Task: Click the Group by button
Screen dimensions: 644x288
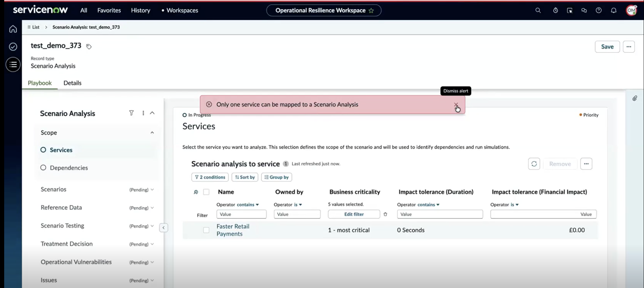Action: point(277,177)
